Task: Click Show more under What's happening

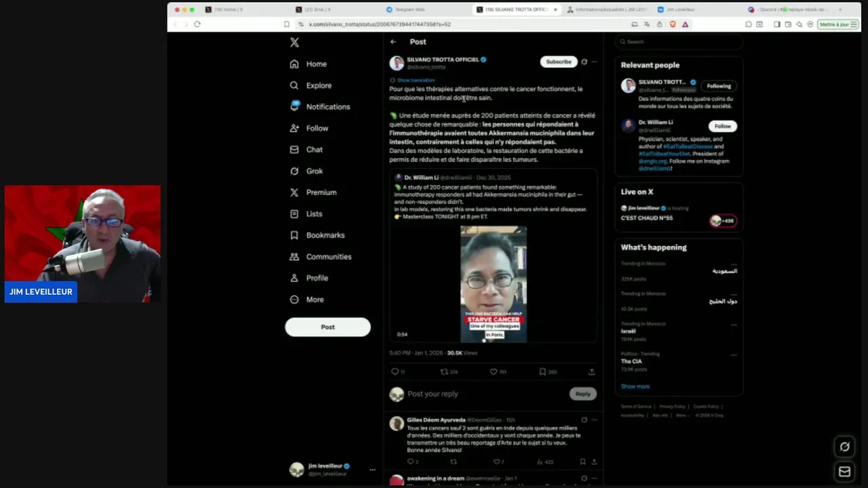Action: [x=635, y=386]
